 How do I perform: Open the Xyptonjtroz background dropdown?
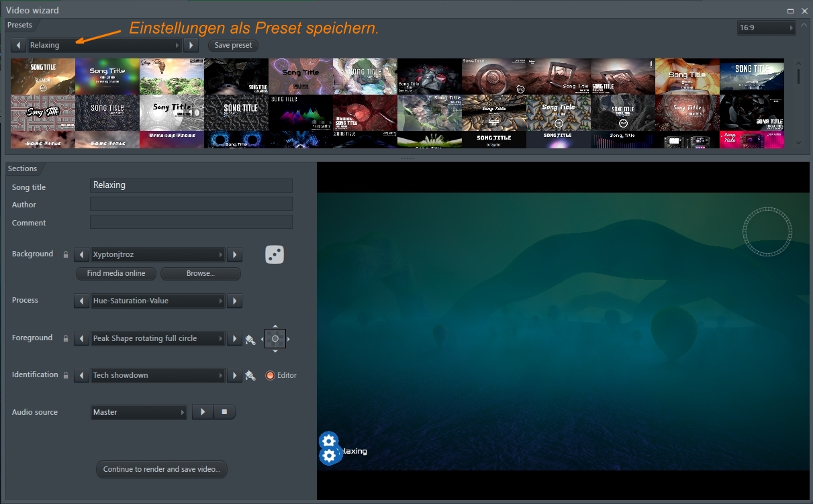click(x=157, y=255)
